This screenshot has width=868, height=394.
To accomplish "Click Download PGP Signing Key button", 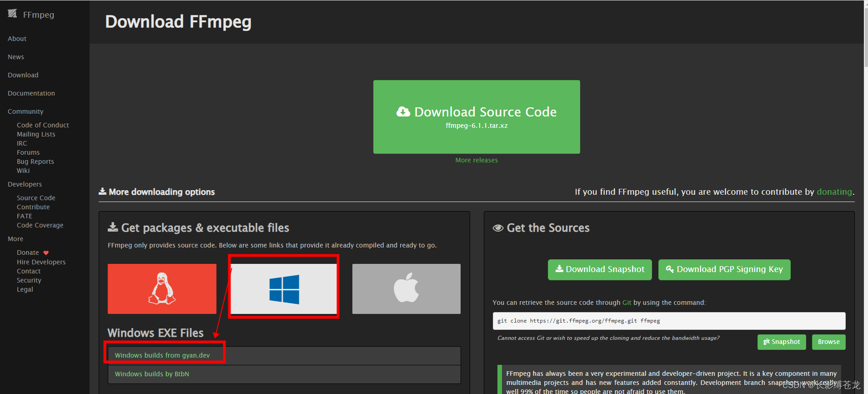I will [724, 270].
